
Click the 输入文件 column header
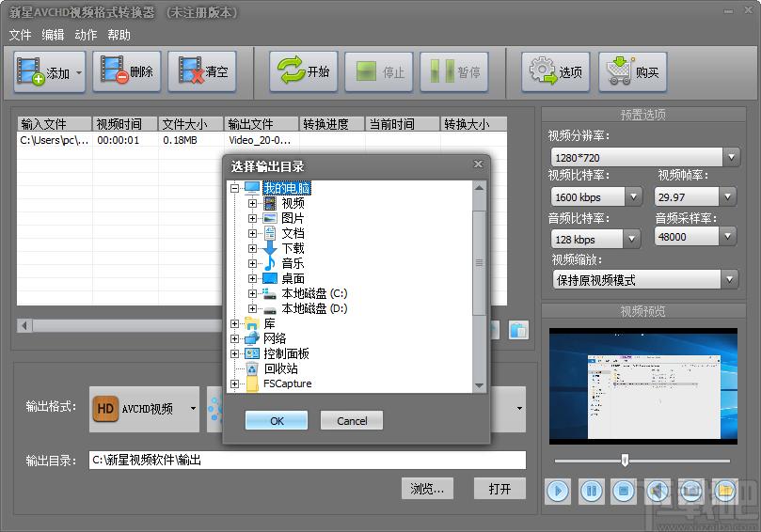tap(55, 124)
